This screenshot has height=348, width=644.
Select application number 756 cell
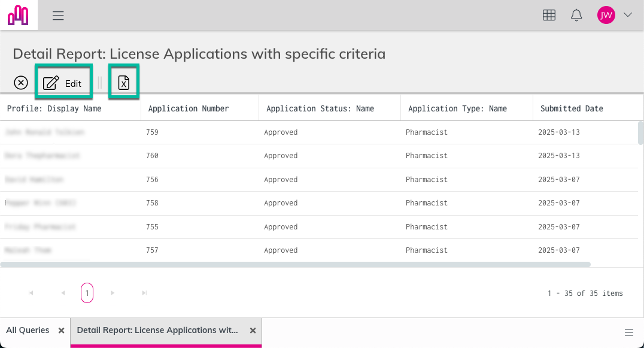pos(152,180)
